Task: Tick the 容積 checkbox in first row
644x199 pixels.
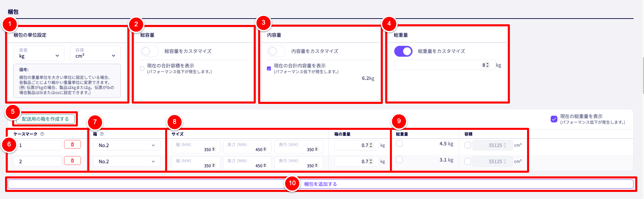Action: point(468,145)
